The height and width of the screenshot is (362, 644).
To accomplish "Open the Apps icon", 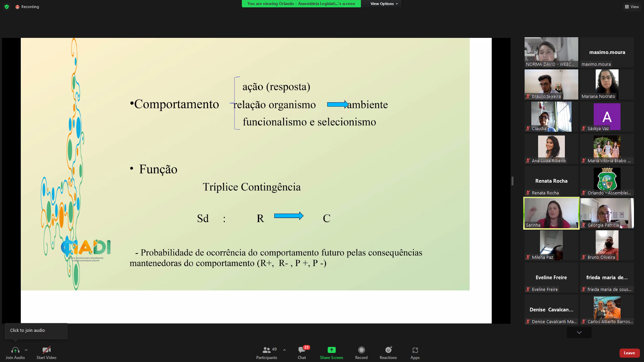I will (x=415, y=350).
